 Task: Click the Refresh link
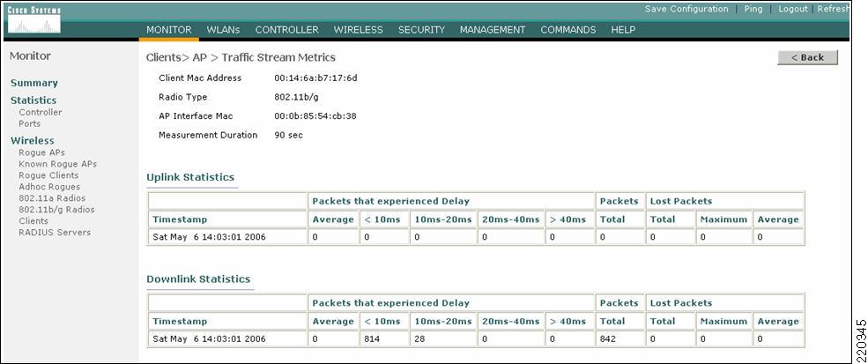pyautogui.click(x=833, y=9)
